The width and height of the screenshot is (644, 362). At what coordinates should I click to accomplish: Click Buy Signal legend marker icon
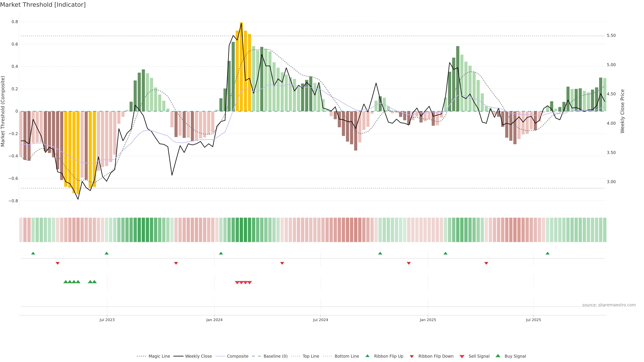(498, 356)
